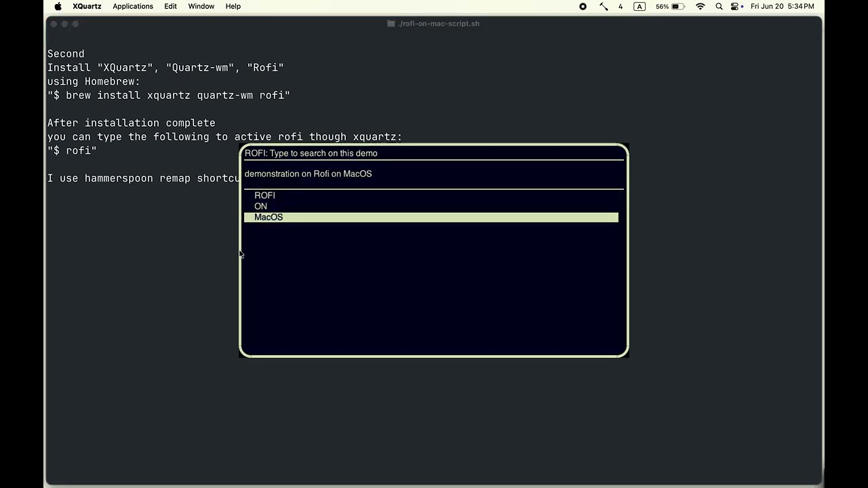Click the Hammerspoon menu bar icon
868x488 pixels.
click(x=604, y=6)
